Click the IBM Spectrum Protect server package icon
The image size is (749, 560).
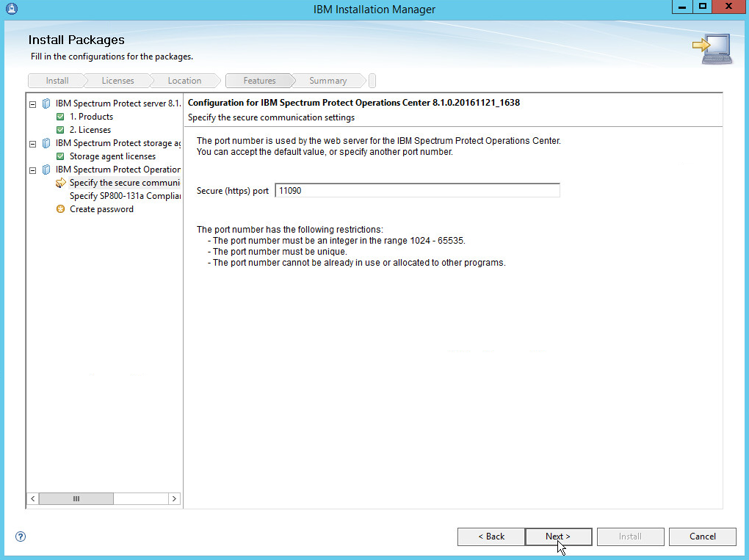tap(46, 103)
